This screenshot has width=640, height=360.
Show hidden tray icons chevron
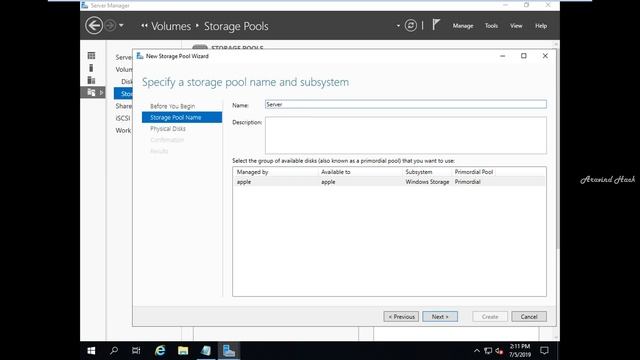point(477,351)
